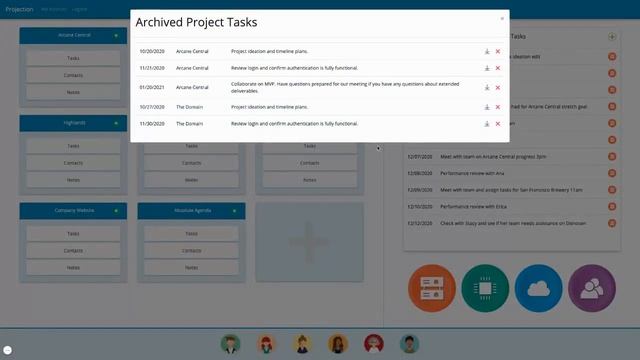Open the purple users group circle icon
The height and width of the screenshot is (360, 640).
(592, 288)
